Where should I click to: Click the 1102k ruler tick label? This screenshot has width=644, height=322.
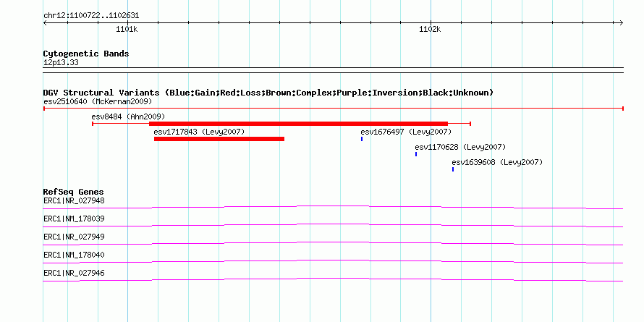(x=430, y=29)
